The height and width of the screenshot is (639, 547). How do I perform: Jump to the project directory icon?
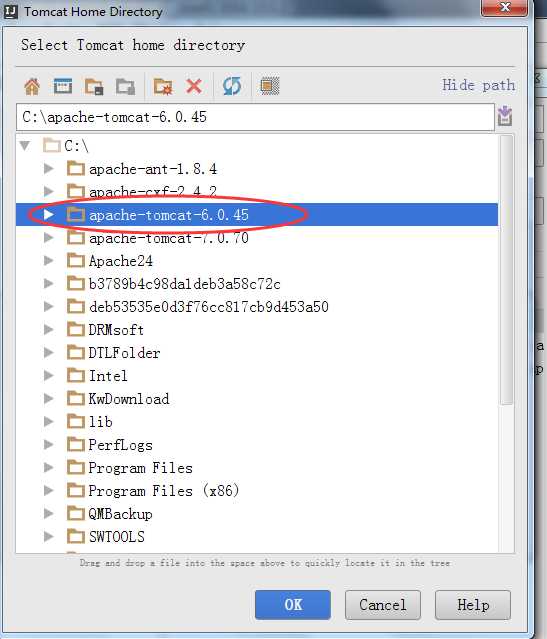(x=94, y=86)
